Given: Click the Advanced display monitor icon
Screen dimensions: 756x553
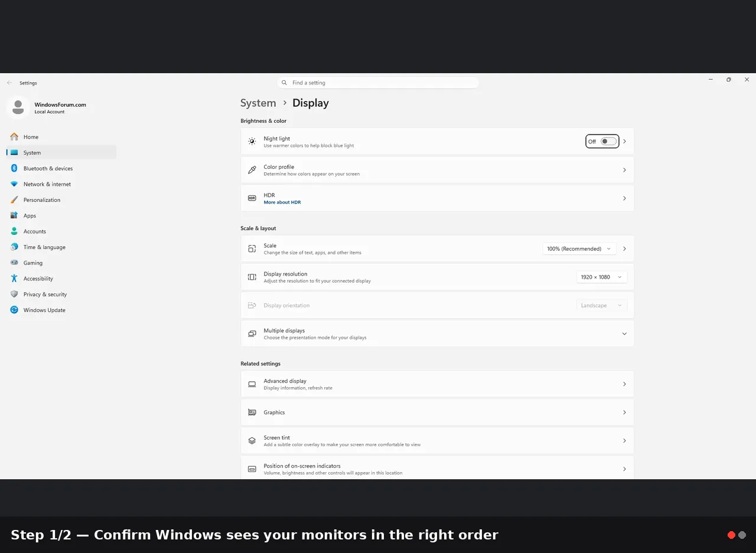Looking at the screenshot, I should pyautogui.click(x=252, y=384).
